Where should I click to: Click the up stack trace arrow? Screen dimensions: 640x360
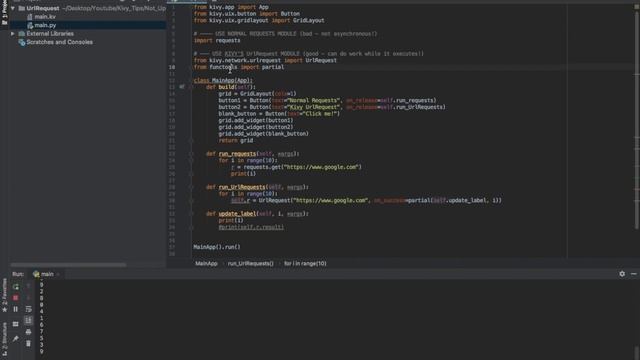(28, 287)
